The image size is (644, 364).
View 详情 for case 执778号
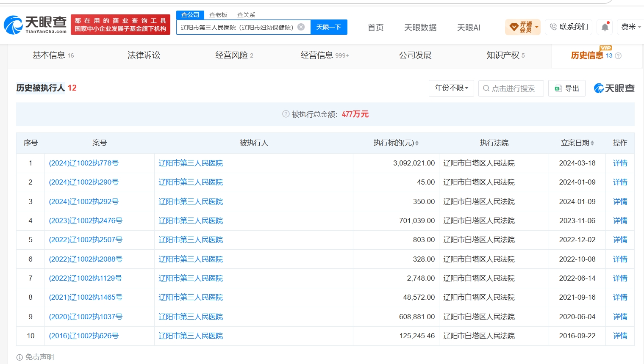tap(620, 163)
